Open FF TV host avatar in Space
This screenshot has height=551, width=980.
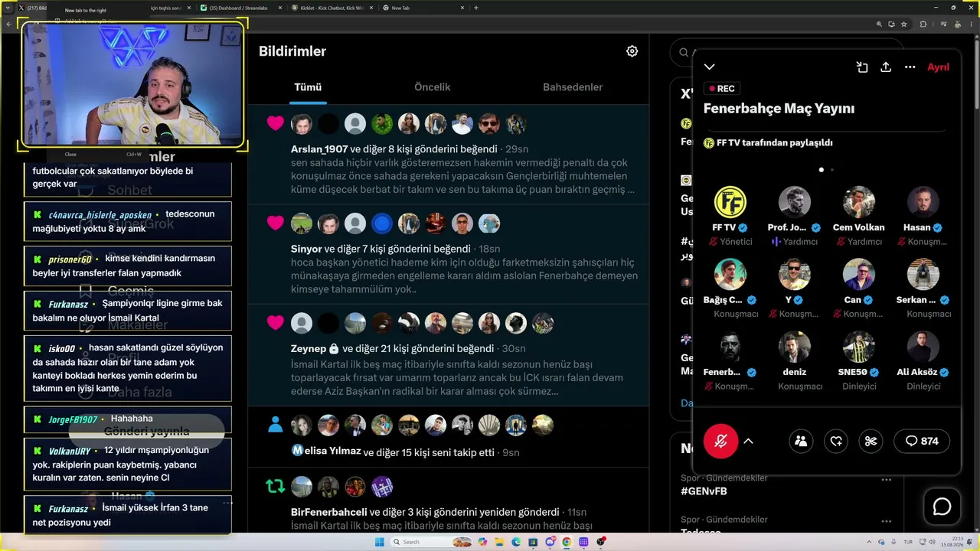point(730,202)
